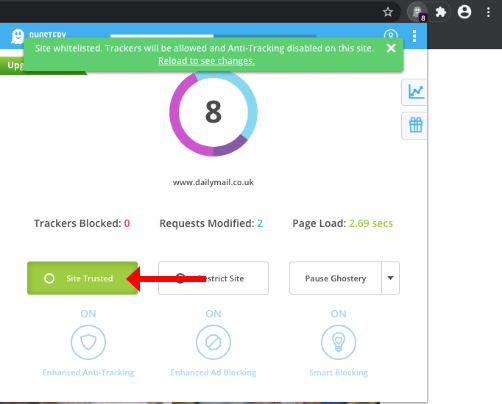
Task: Bookmark this page with the star icon
Action: pyautogui.click(x=388, y=12)
